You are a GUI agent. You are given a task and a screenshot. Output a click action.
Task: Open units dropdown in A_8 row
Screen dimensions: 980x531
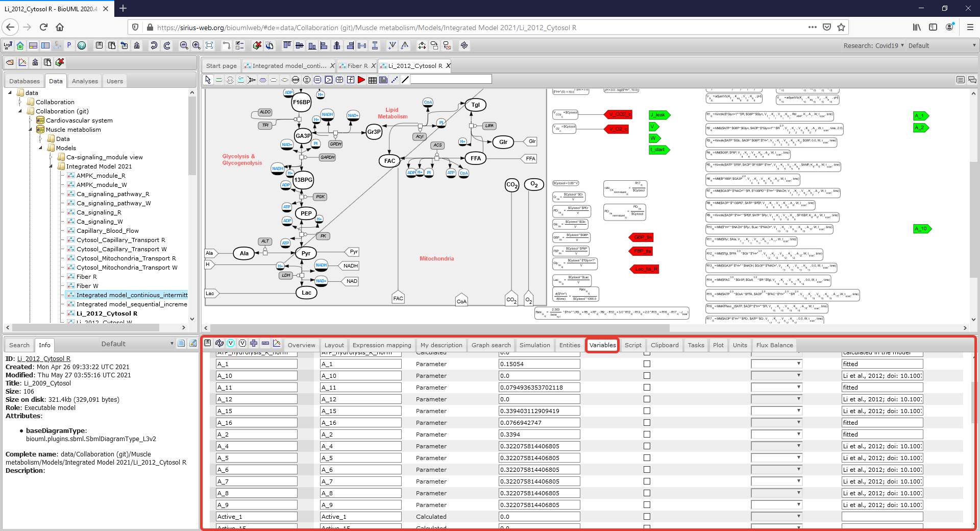[x=776, y=493]
